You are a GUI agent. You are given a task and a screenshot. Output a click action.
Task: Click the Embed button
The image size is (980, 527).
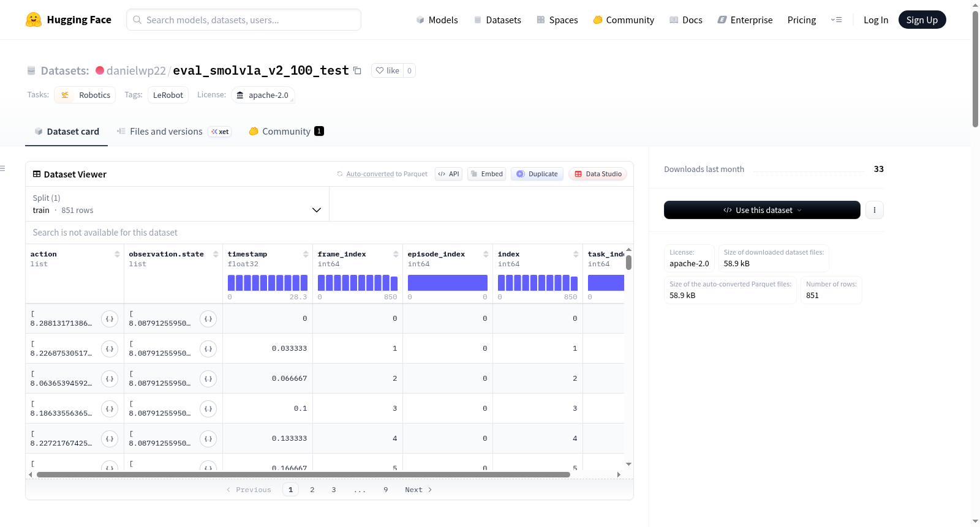tap(487, 174)
